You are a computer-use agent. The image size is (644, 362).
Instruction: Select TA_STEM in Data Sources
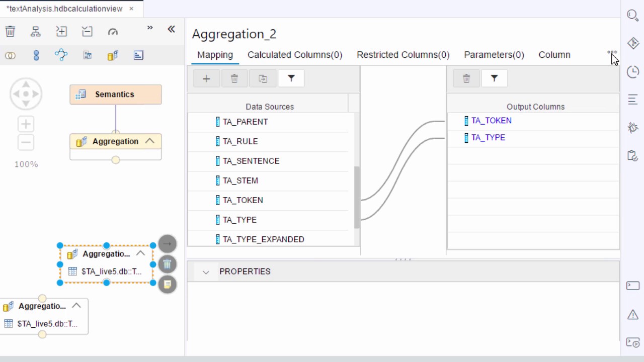click(268, 180)
